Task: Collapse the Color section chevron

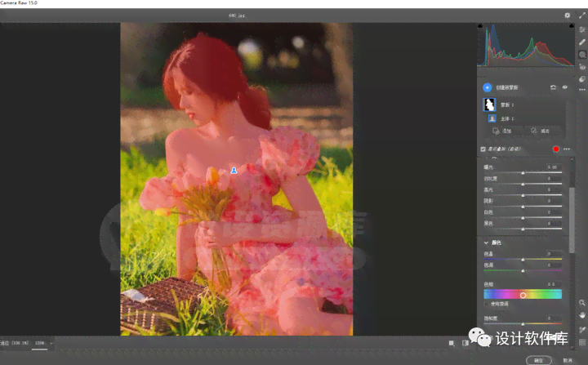Action: tap(486, 243)
